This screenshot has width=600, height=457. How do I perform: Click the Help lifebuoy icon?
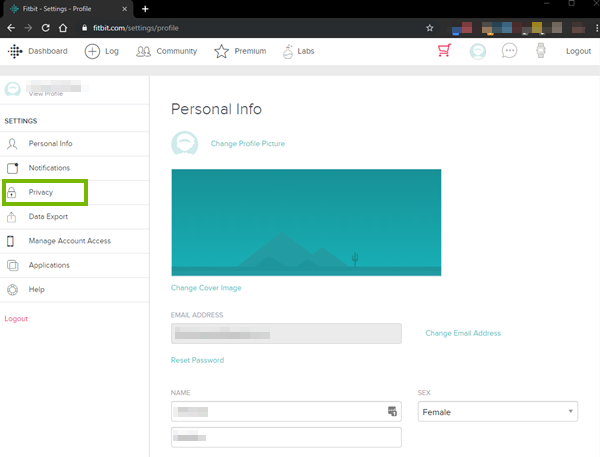(12, 290)
